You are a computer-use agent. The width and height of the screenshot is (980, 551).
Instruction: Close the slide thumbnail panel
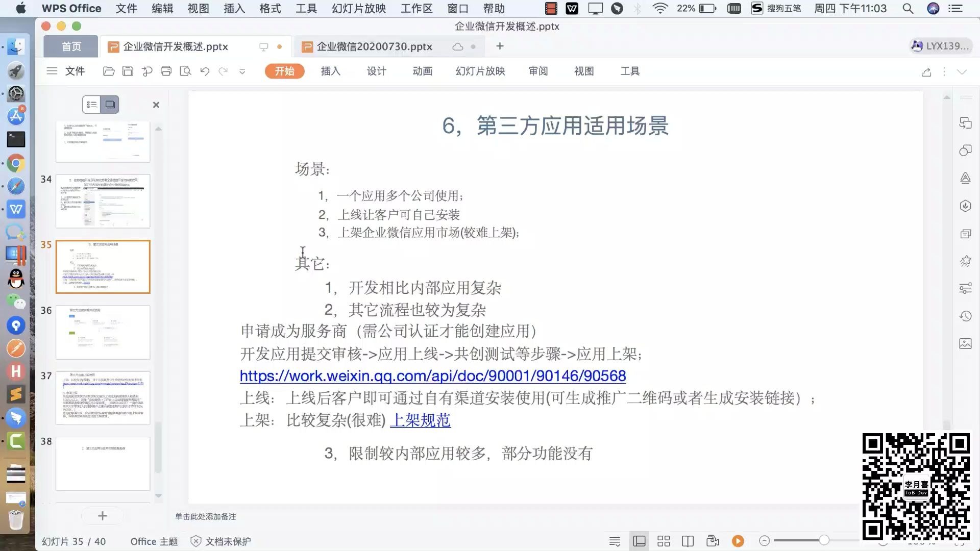point(156,105)
